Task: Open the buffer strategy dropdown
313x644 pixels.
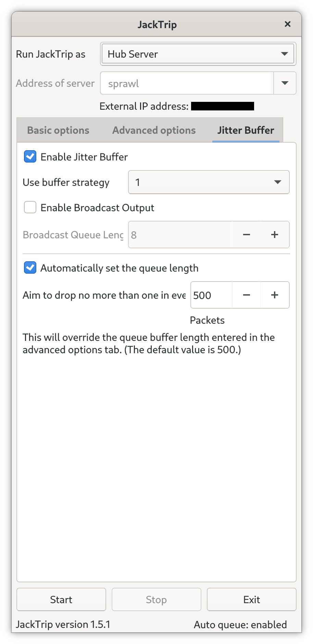Action: click(x=209, y=182)
